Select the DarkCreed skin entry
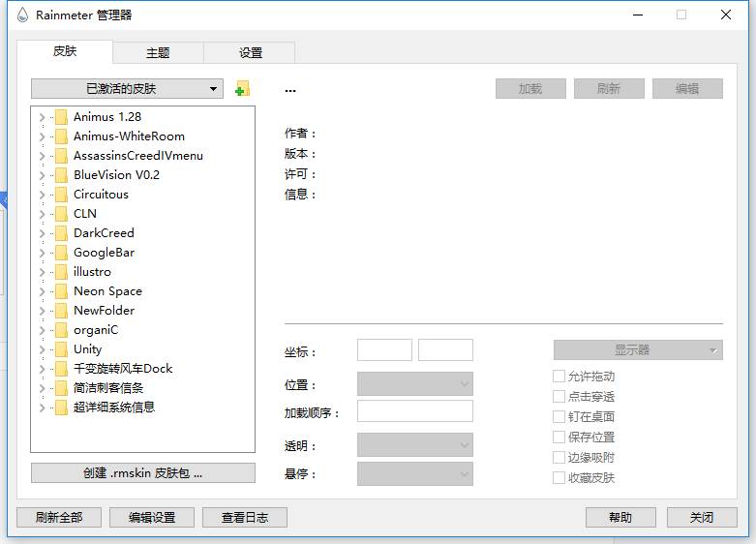This screenshot has width=756, height=544. click(x=105, y=233)
